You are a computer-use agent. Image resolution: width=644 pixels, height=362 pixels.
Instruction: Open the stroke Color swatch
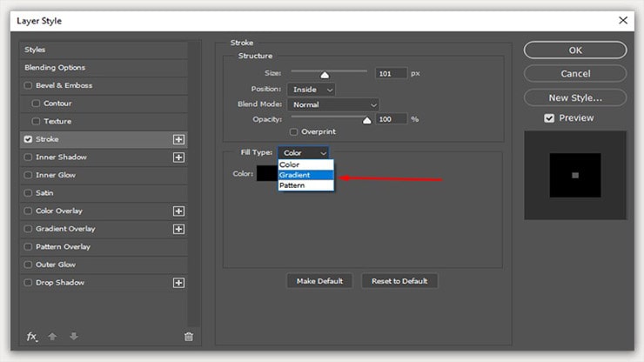[x=267, y=174]
